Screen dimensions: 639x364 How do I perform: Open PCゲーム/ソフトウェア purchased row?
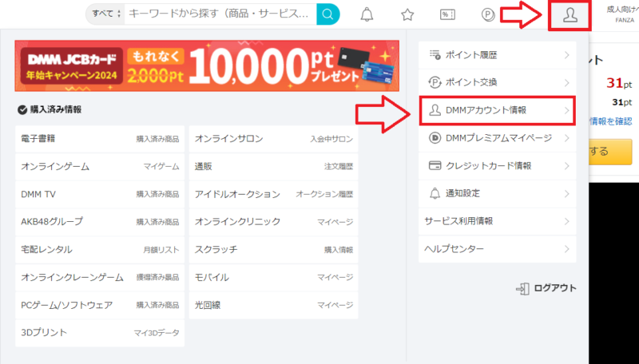pyautogui.click(x=100, y=305)
